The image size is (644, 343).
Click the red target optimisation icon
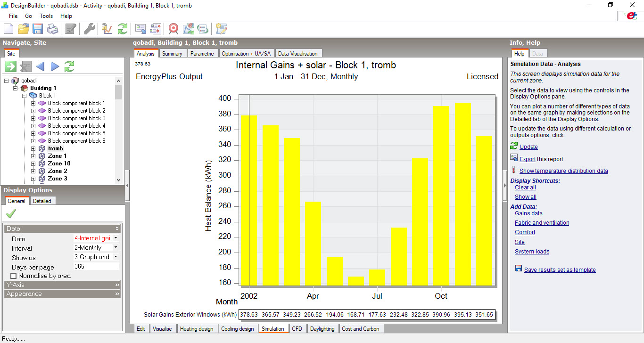173,29
